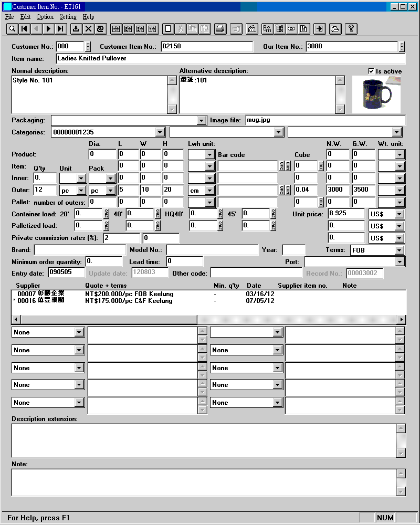Click the Model No. input field

212,250
